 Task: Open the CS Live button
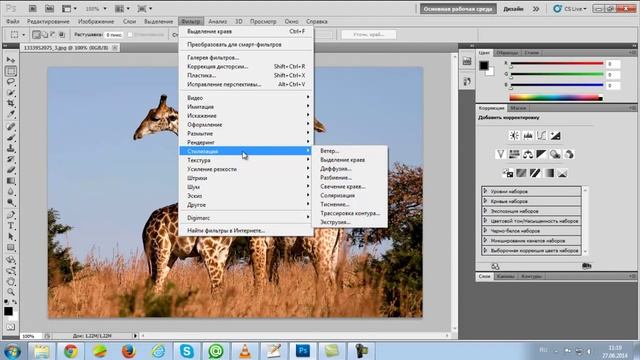tap(569, 9)
